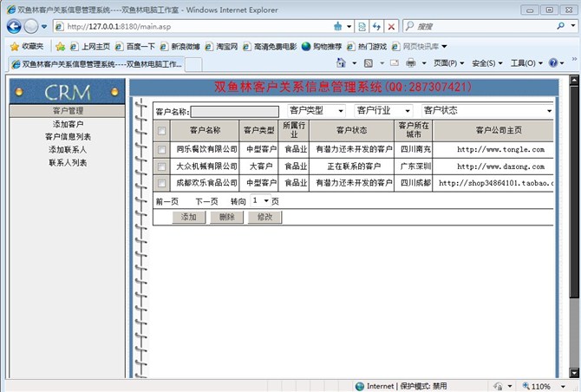Click the blank new tab button

click(193, 64)
